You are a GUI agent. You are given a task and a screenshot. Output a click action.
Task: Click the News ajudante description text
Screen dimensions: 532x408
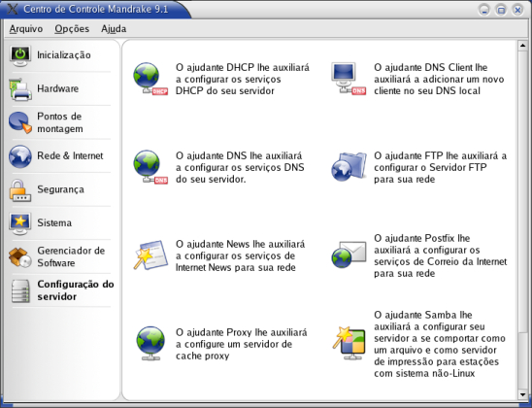pos(240,255)
